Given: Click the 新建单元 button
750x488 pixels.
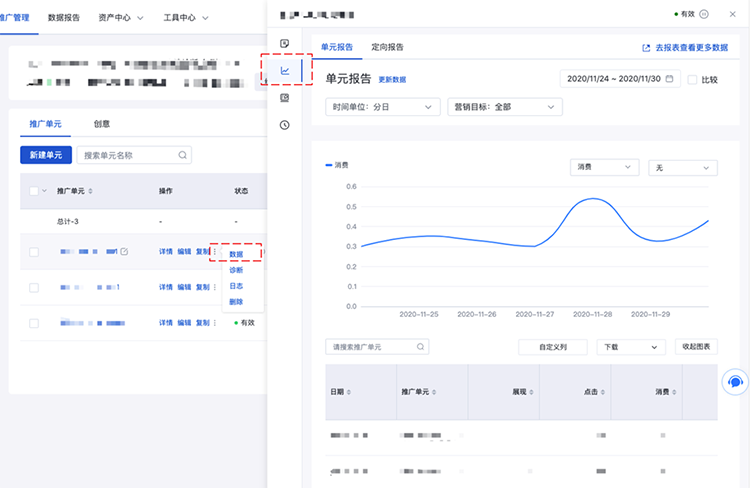Looking at the screenshot, I should coord(45,155).
